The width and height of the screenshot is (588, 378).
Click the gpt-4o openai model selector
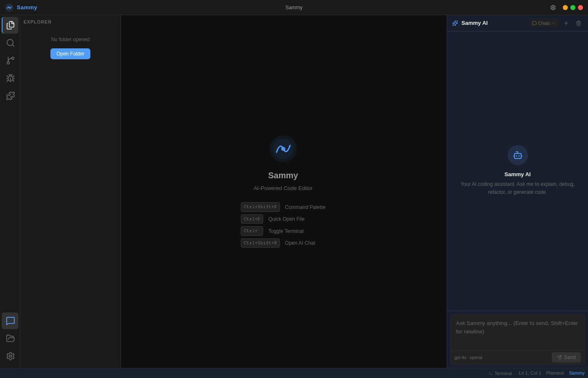(467, 357)
